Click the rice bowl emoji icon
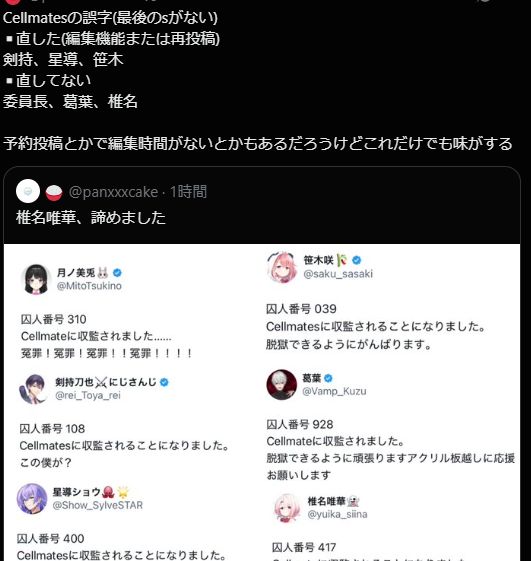This screenshot has width=531, height=561. pos(54,193)
